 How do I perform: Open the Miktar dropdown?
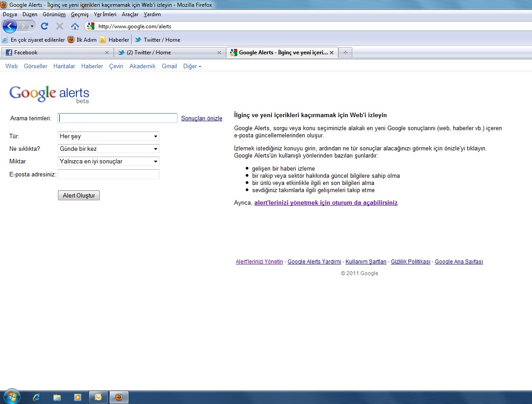coord(108,161)
